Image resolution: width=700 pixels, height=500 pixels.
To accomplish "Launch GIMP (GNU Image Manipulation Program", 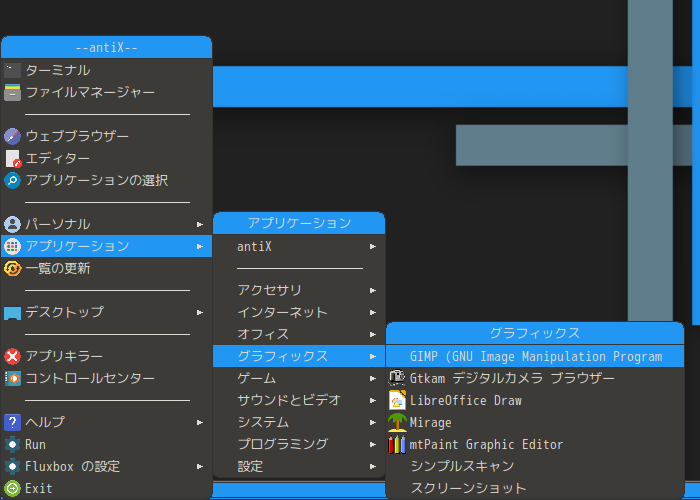I will coord(535,356).
